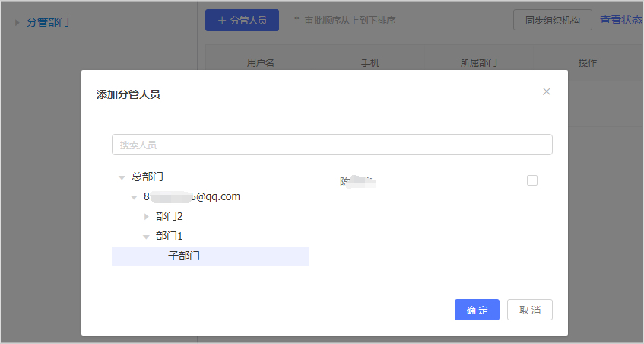Confirm with the 确定 button

tap(477, 310)
